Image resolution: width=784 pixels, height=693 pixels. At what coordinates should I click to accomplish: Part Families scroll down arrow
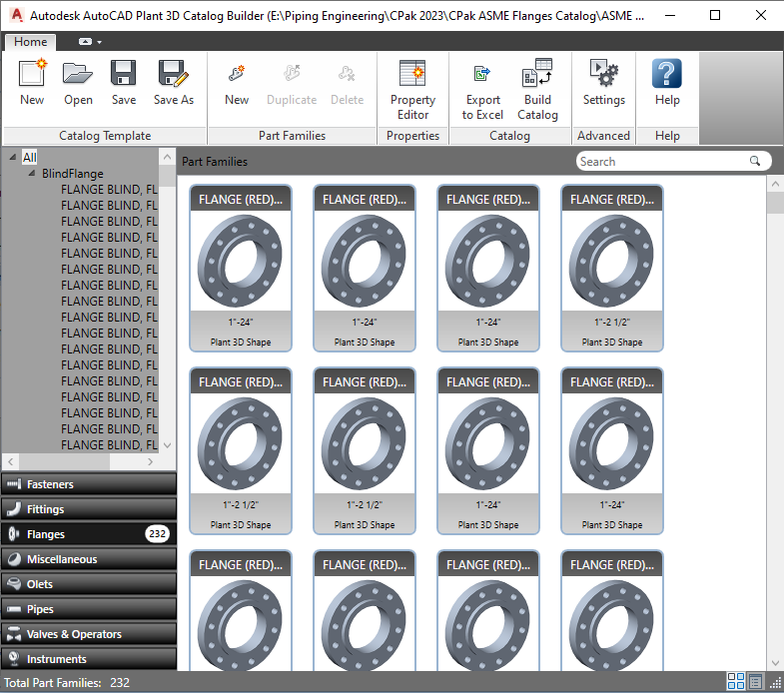coord(775,663)
